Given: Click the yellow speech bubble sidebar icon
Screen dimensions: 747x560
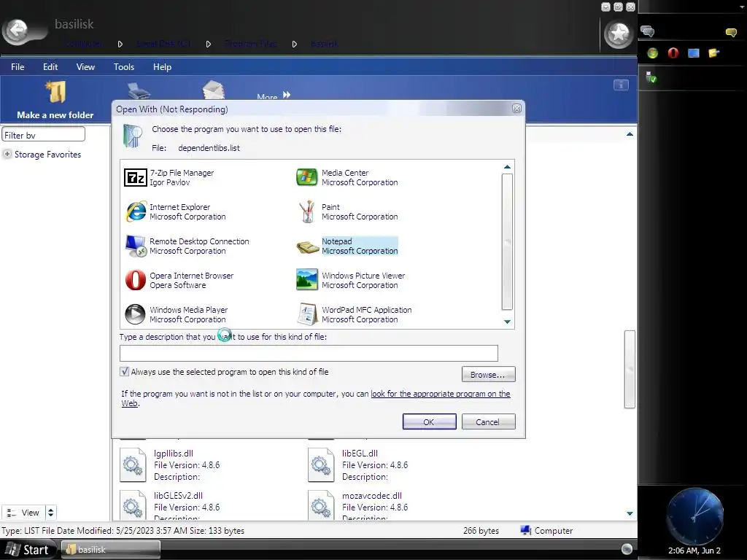Looking at the screenshot, I should pyautogui.click(x=731, y=32).
